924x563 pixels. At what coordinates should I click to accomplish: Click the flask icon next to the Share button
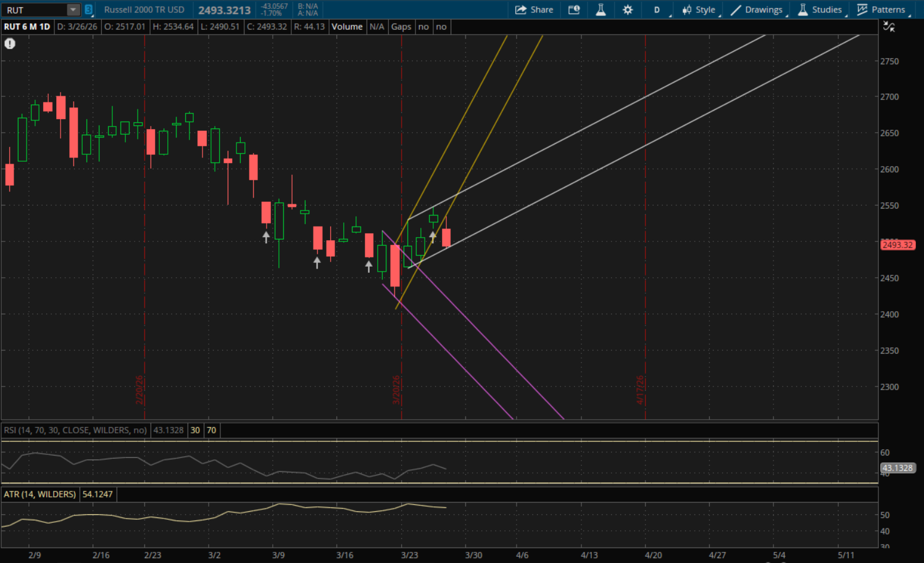point(601,10)
